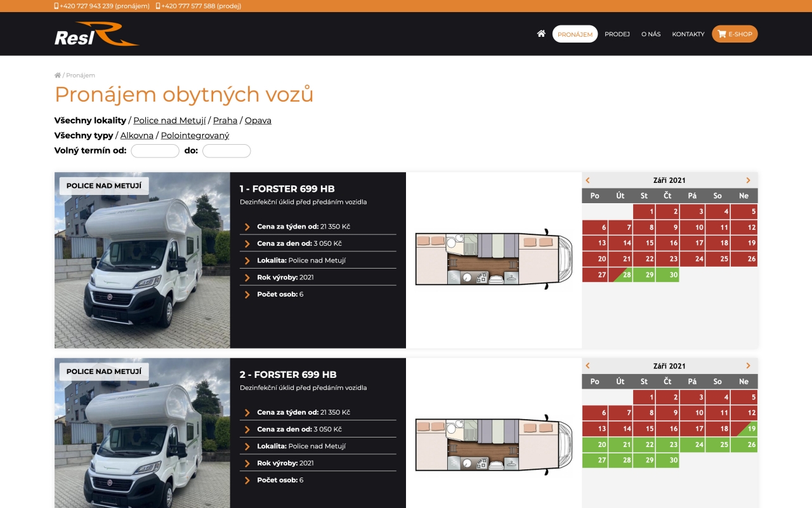The image size is (812, 508).
Task: Filter by Opava locality
Action: pyautogui.click(x=258, y=121)
